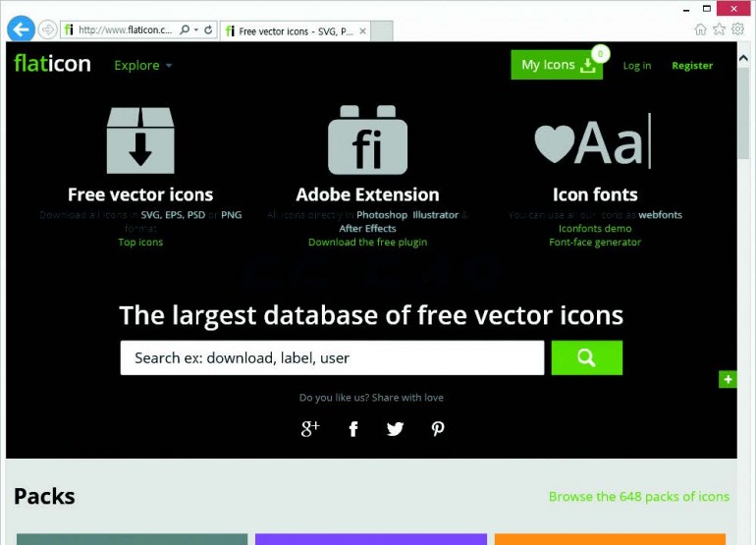Open Favorites star icon
The image size is (756, 545).
(719, 29)
